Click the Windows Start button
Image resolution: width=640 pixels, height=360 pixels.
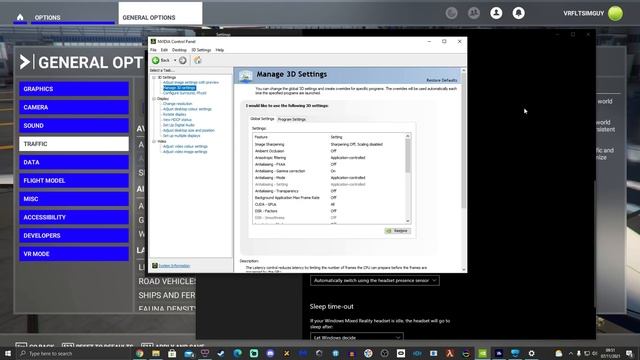click(8, 353)
